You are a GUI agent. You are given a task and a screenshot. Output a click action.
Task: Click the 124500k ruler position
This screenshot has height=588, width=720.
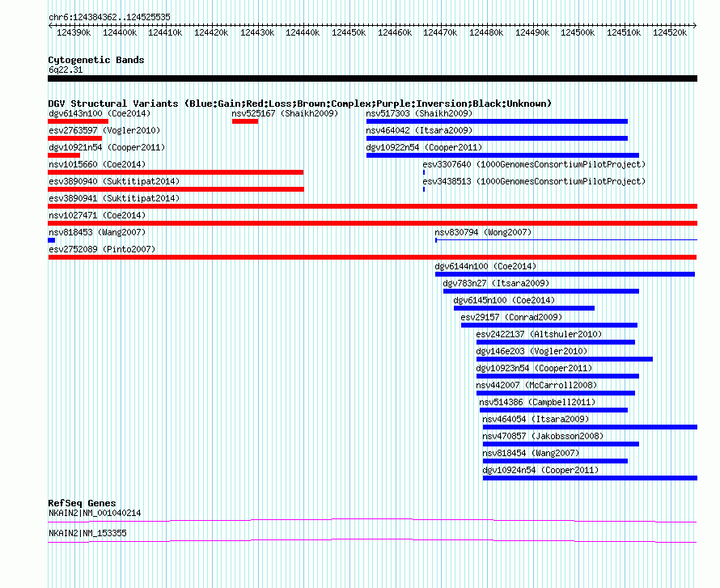click(x=578, y=33)
